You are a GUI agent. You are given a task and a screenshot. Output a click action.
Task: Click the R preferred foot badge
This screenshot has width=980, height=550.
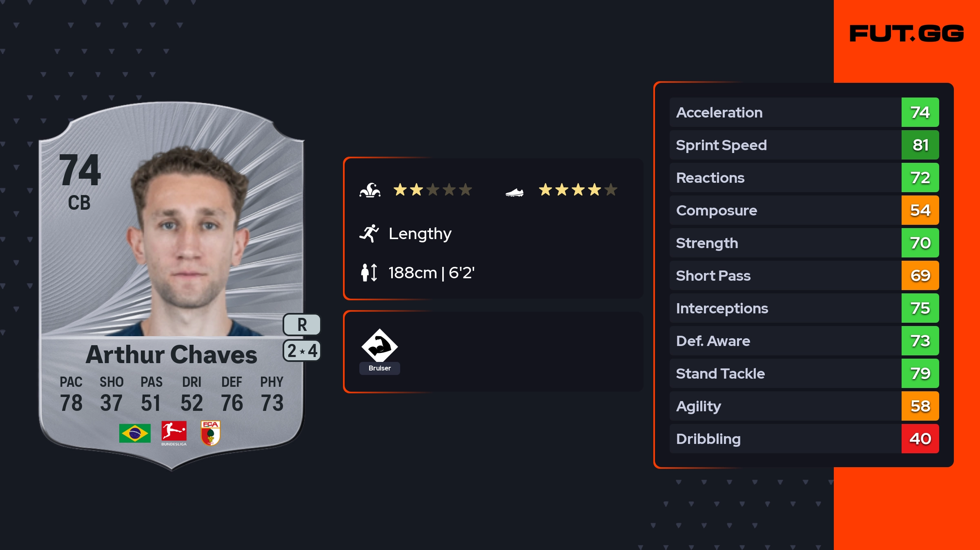[302, 325]
